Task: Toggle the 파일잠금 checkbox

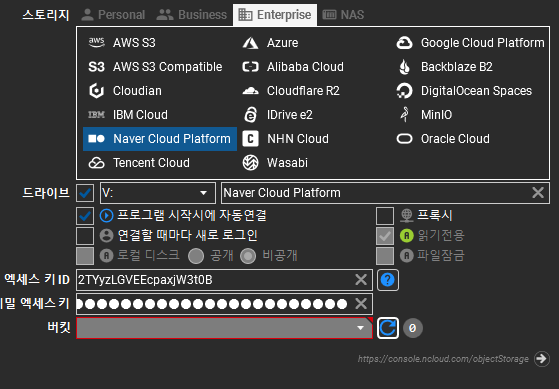Action: coord(385,256)
